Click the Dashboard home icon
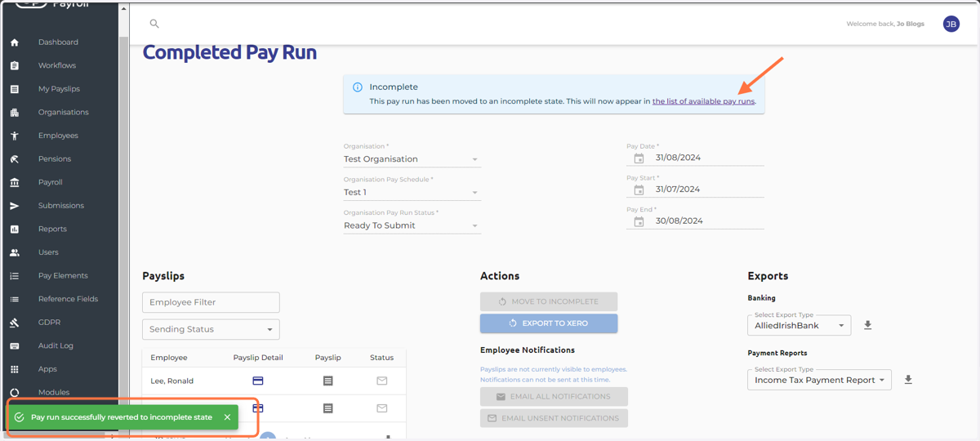 [x=15, y=42]
